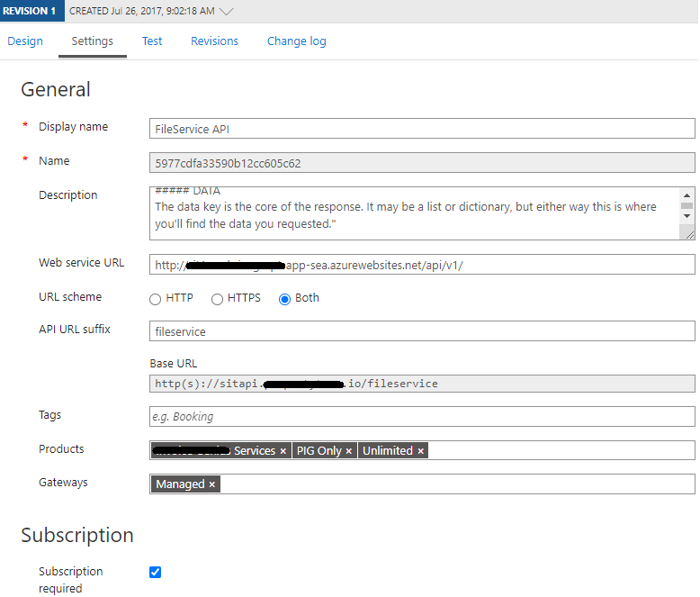700x597 pixels.
Task: Select the Settings tab
Action: 93,41
